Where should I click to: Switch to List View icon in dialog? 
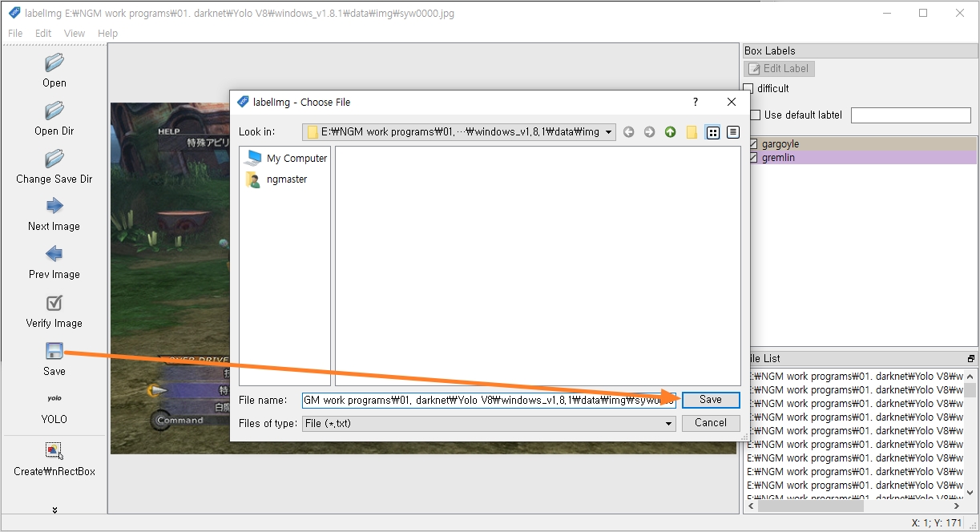[712, 132]
